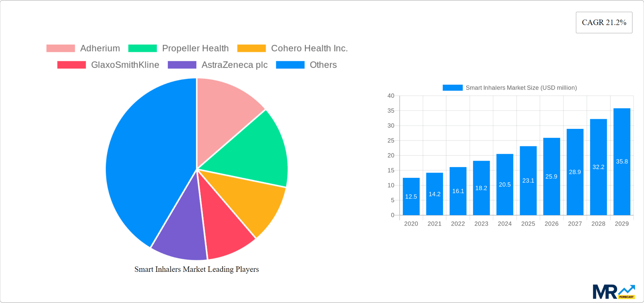Click the Cohero Health Inc. orange legend swatch
The image size is (644, 303).
252,48
